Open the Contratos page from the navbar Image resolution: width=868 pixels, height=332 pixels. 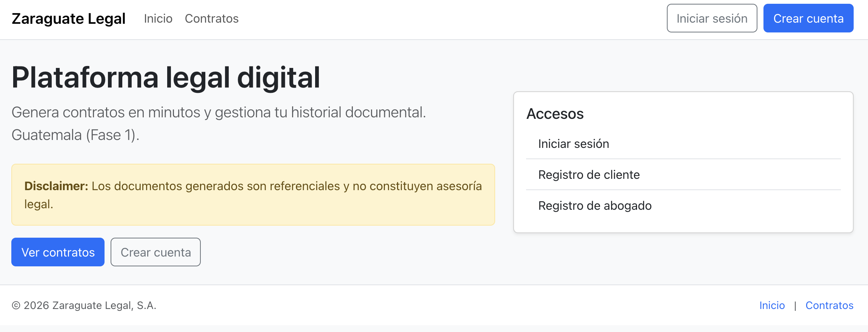212,18
